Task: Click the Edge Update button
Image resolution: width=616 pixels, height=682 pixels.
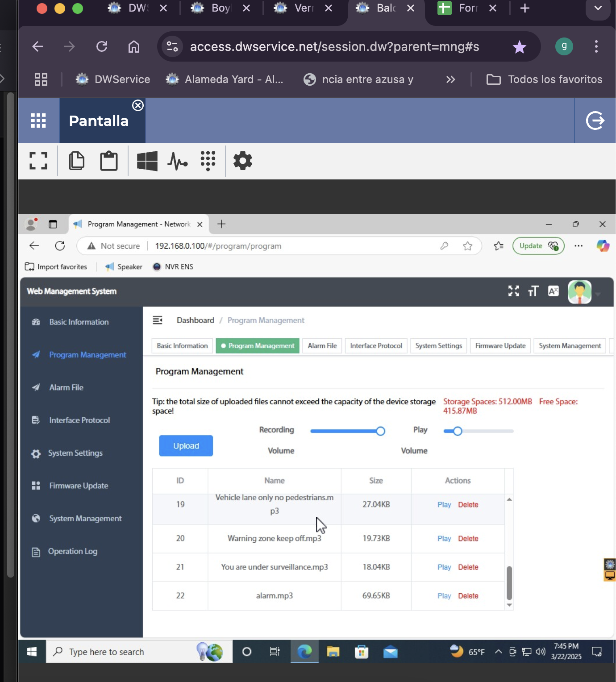Action: [538, 246]
